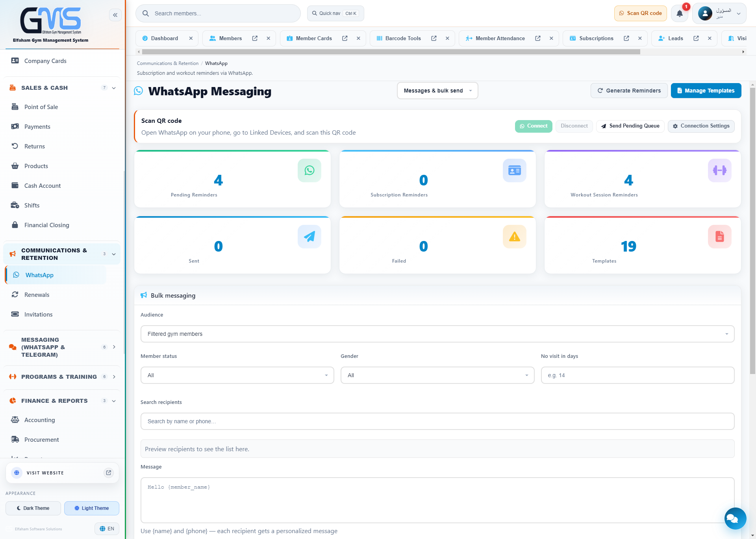
Task: Open Members tab in new window icon
Action: [255, 38]
